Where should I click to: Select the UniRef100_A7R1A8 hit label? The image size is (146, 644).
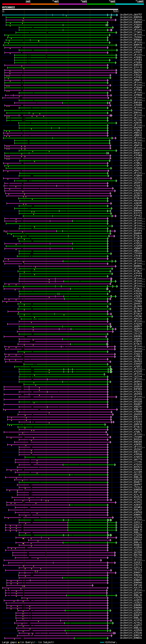[x=131, y=50]
